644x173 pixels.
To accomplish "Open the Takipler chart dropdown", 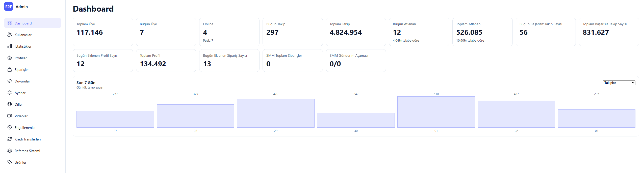I will coord(619,83).
